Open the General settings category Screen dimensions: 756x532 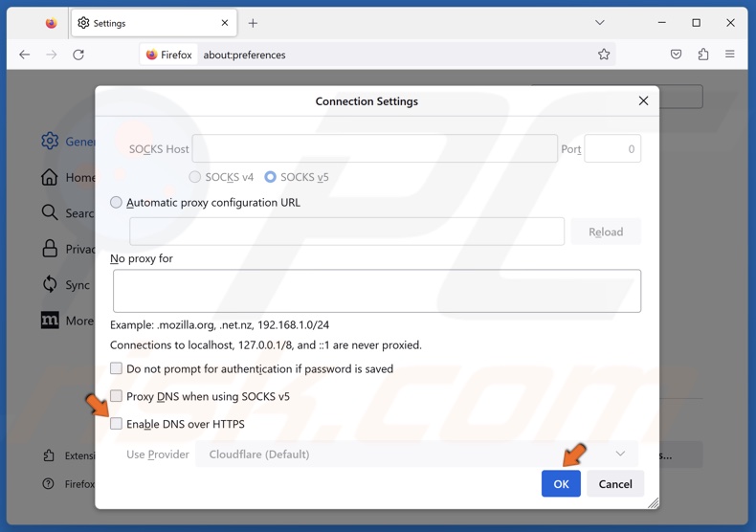pyautogui.click(x=68, y=142)
